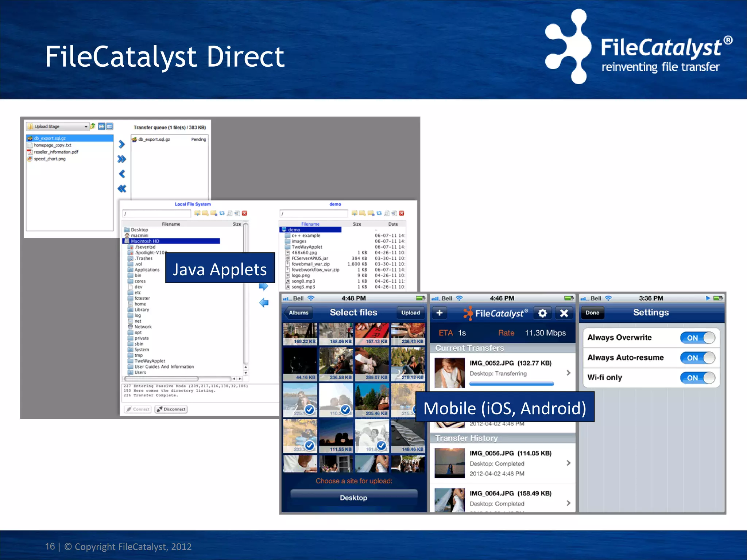Remove selected file from queue left arrow
The width and height of the screenshot is (747, 560).
[122, 174]
